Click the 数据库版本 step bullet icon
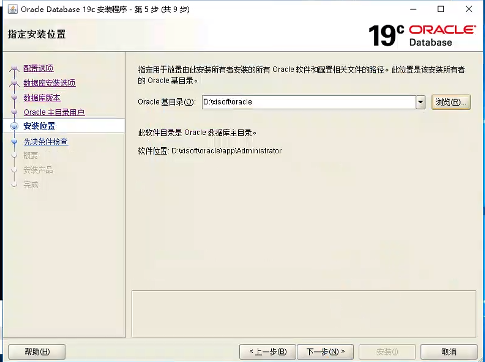The width and height of the screenshot is (485, 362). pyautogui.click(x=14, y=98)
